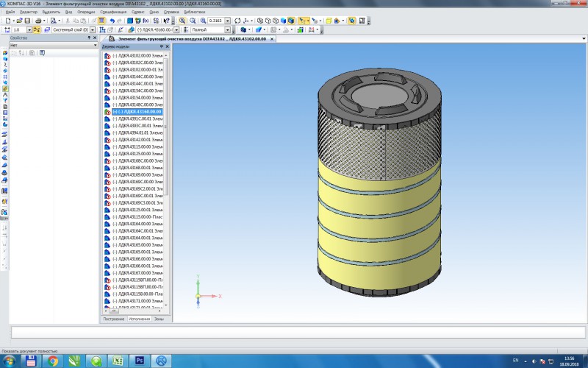The height and width of the screenshot is (368, 588).
Task: Click the Undo arrow icon
Action: point(112,21)
